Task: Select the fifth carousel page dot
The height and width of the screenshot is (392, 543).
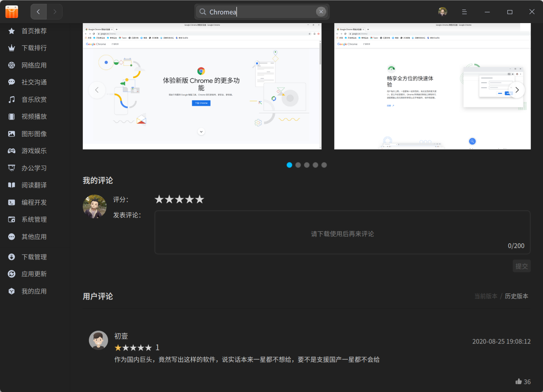Action: [x=324, y=165]
